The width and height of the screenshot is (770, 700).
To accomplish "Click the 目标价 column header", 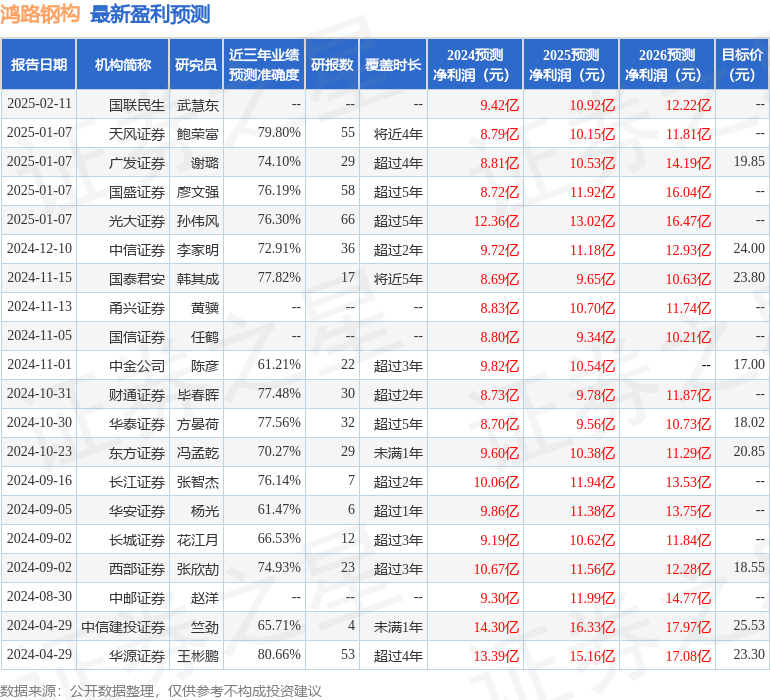I will pyautogui.click(x=742, y=64).
